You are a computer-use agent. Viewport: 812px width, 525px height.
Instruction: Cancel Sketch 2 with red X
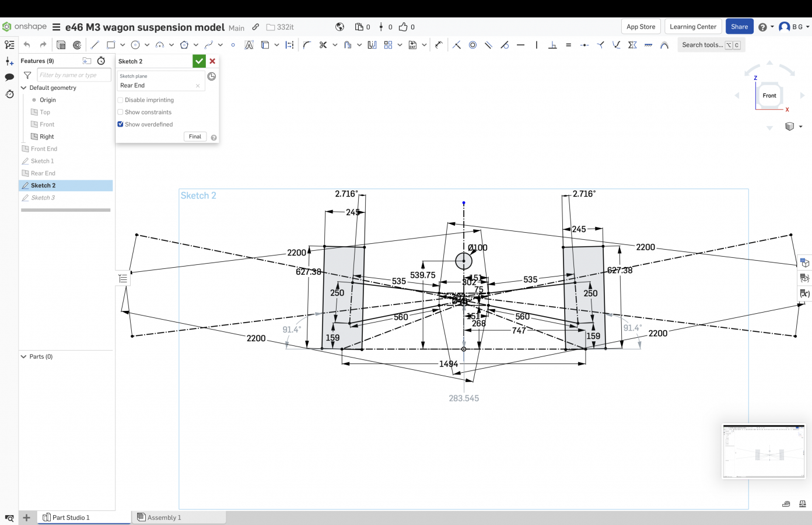tap(212, 61)
